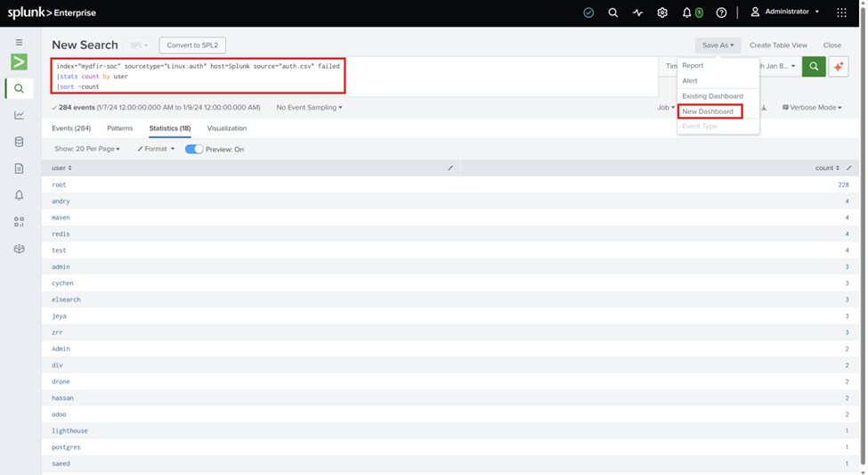This screenshot has height=475, width=868.
Task: Toggle the Preview On switch
Action: (x=194, y=149)
